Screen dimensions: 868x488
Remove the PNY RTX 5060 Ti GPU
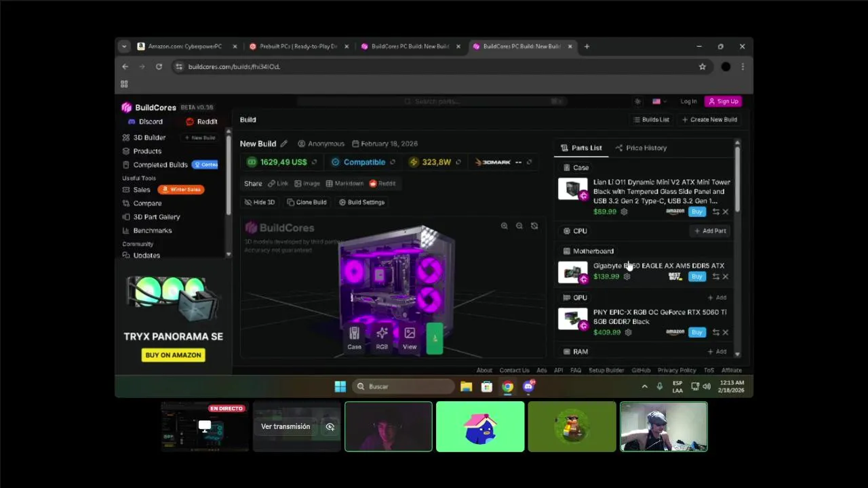(x=726, y=332)
